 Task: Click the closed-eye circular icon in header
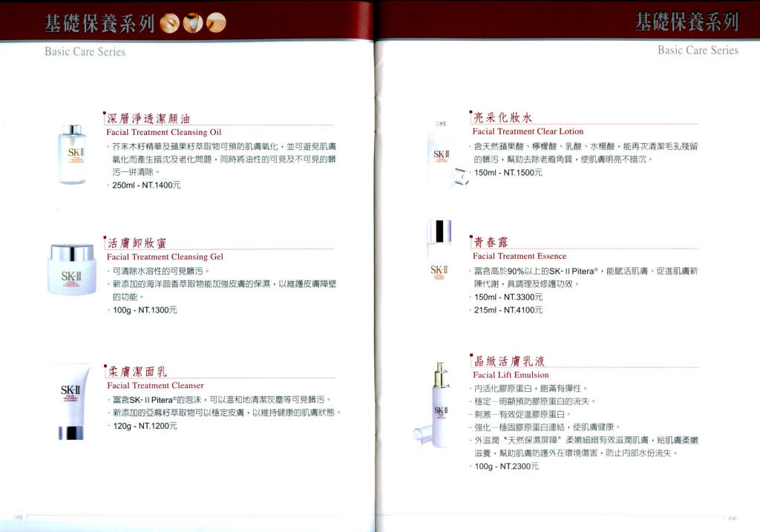pos(171,24)
